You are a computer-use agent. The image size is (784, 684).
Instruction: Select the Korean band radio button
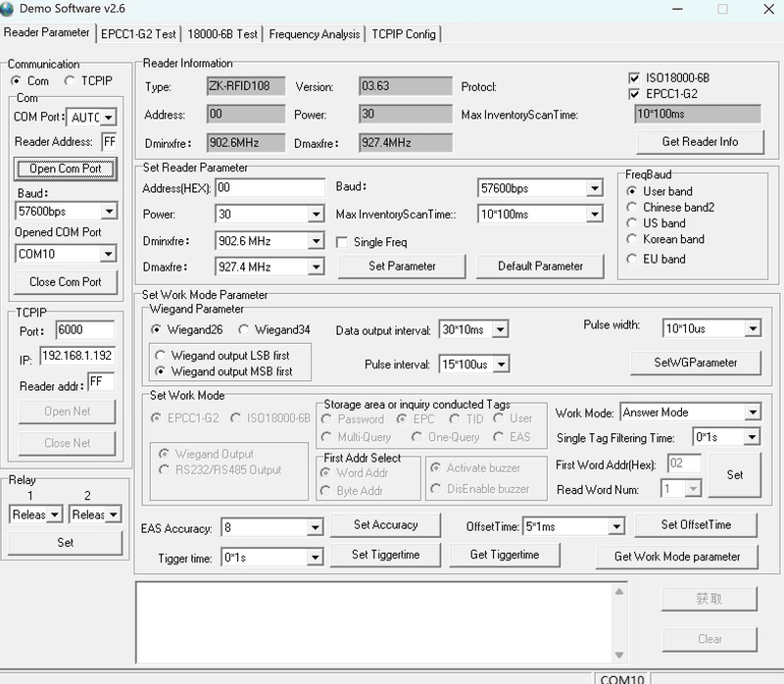[632, 239]
